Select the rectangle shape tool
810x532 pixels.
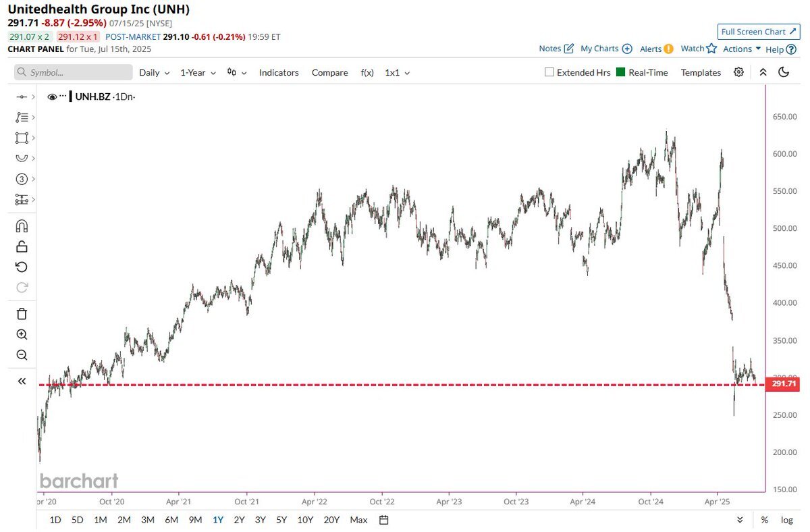[x=22, y=138]
